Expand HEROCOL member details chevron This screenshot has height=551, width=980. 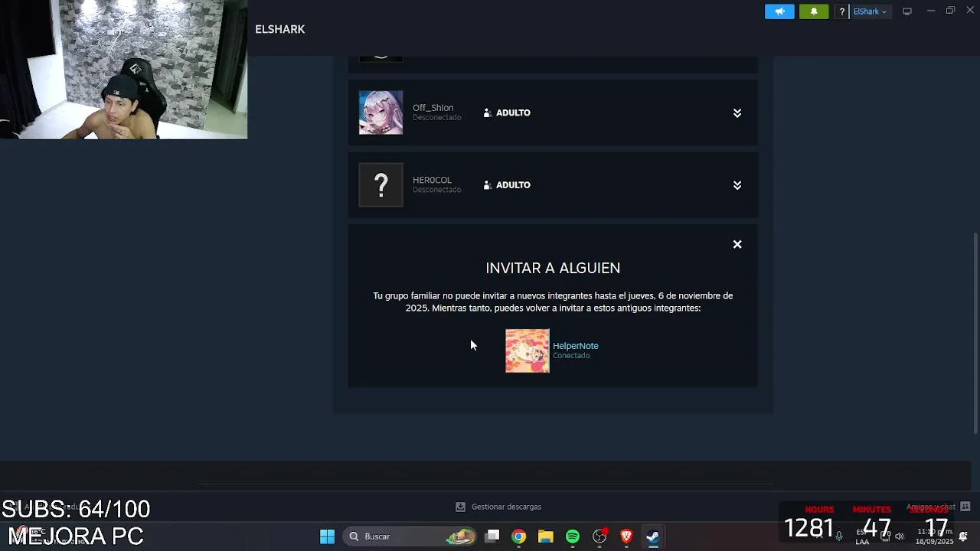click(737, 185)
